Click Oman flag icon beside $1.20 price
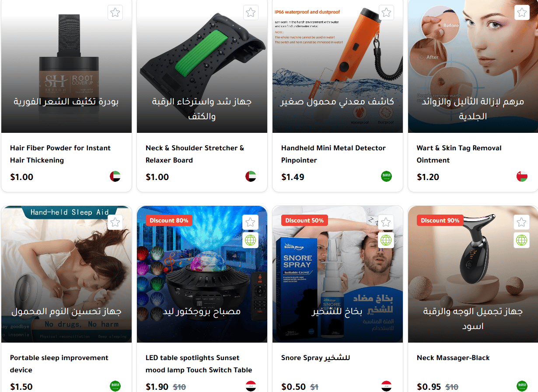This screenshot has width=538, height=392. coord(522,177)
